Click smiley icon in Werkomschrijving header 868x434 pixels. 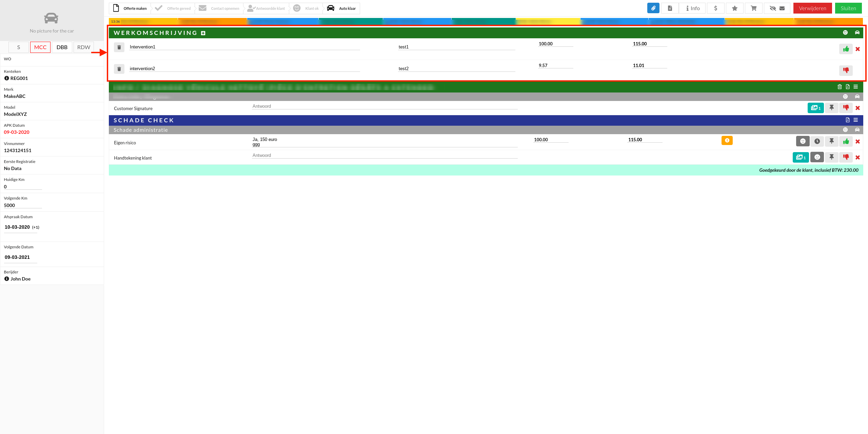845,33
